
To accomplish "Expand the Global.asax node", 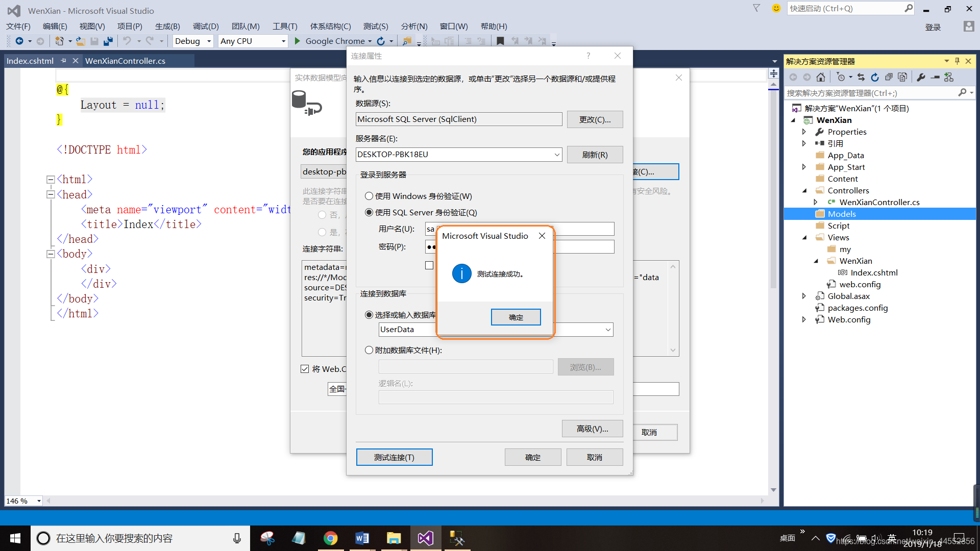I will coord(804,296).
